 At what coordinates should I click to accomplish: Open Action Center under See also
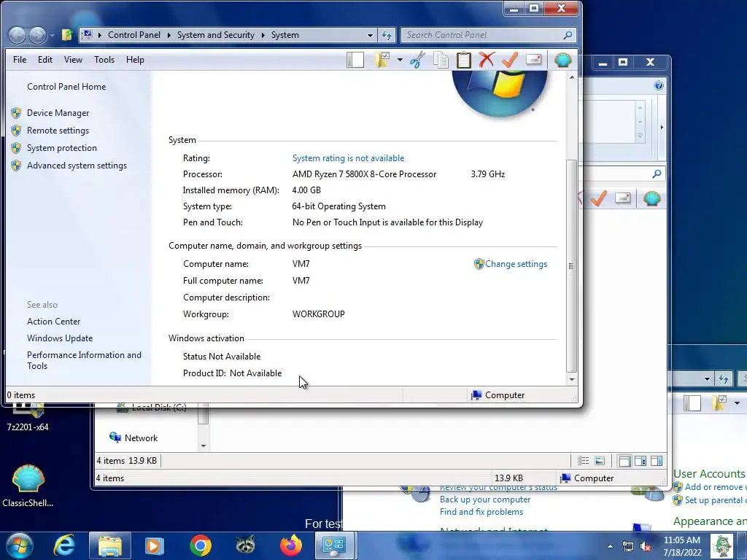point(53,322)
